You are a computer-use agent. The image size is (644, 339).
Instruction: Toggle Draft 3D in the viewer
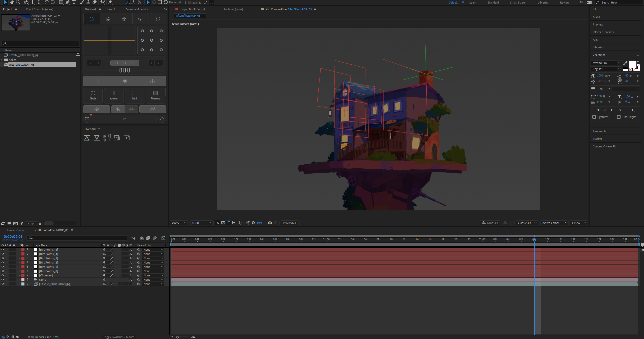click(490, 223)
